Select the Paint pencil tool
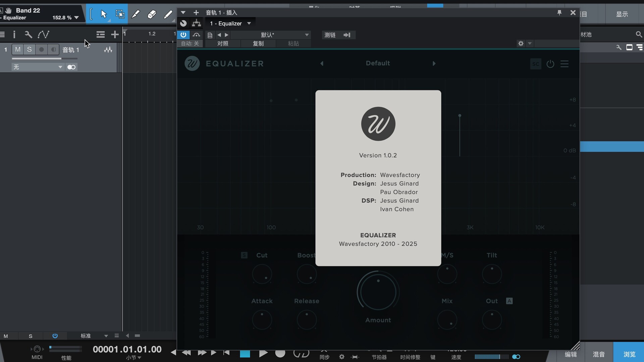The height and width of the screenshot is (362, 644). 168,14
